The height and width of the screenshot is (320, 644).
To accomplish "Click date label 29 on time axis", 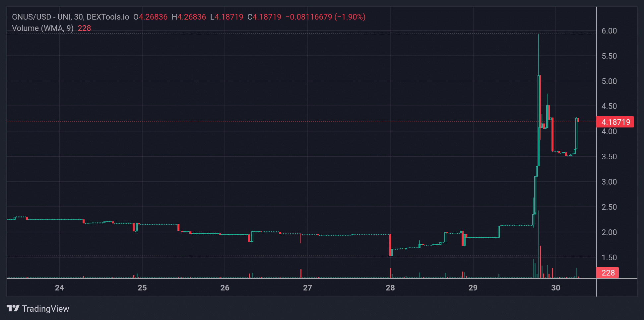I will (473, 288).
